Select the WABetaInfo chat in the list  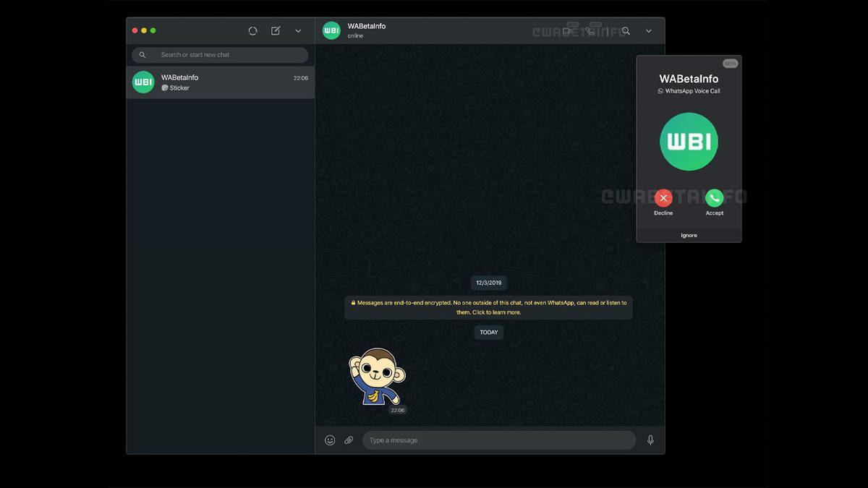point(220,82)
